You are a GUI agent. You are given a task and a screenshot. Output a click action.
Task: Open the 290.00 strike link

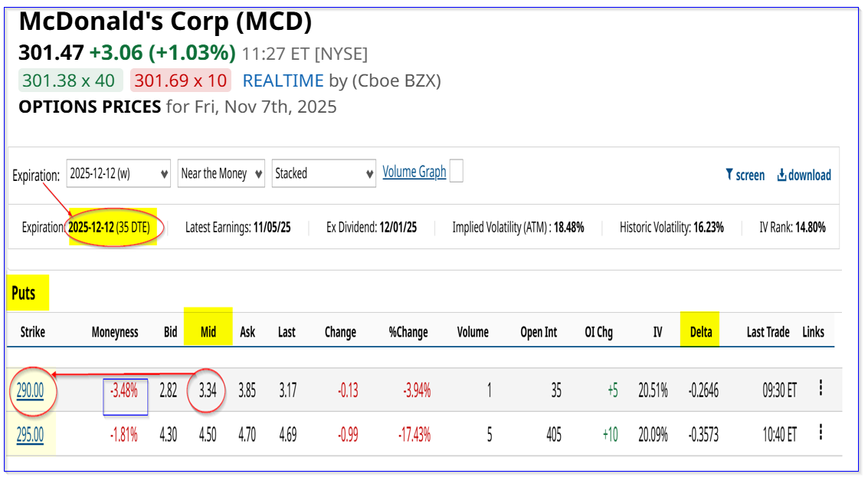coord(30,390)
